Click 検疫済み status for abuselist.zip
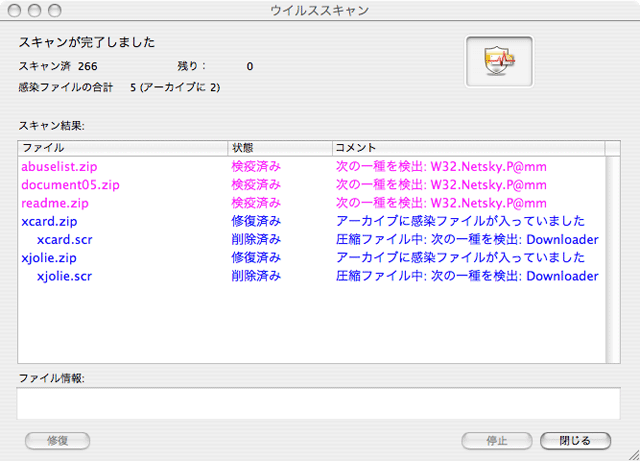The width and height of the screenshot is (640, 461). [256, 167]
